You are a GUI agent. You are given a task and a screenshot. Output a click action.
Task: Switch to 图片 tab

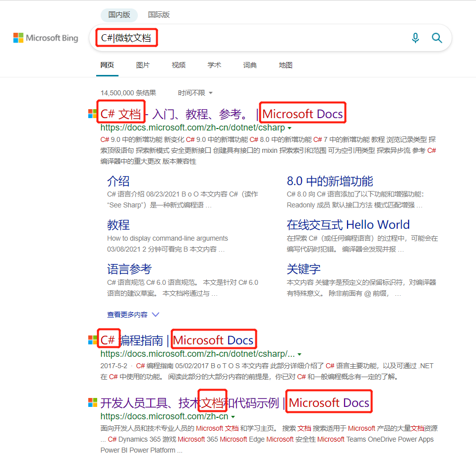[143, 65]
